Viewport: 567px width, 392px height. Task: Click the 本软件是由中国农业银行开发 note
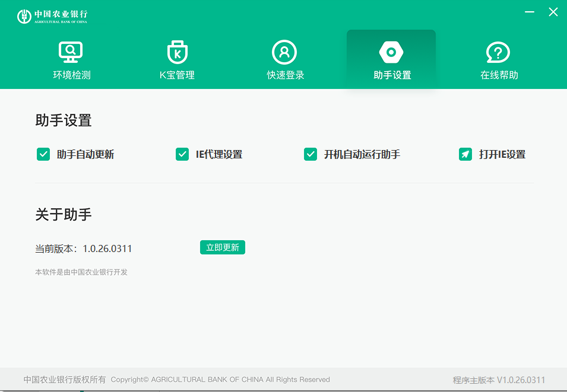coord(81,272)
